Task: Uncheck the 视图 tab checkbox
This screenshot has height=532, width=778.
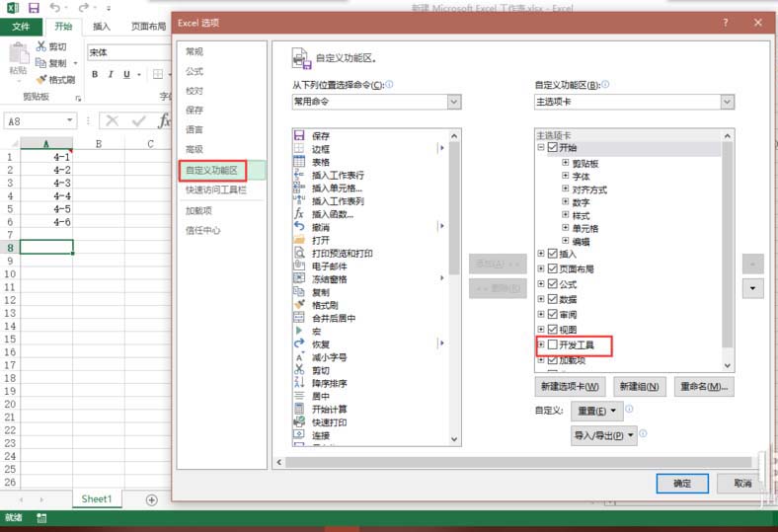Action: point(553,330)
